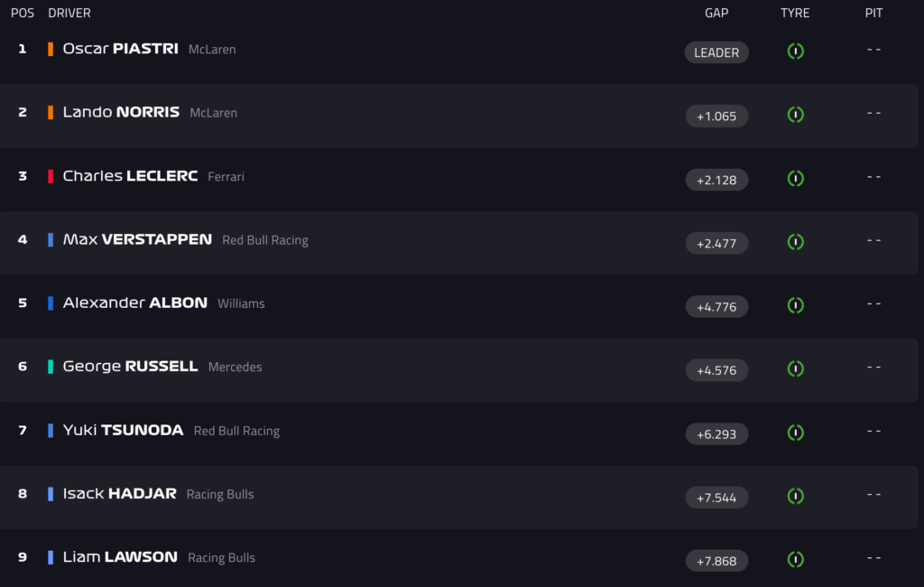Screen dimensions: 924x587
Task: Click Alexander Albon's tyre icon
Action: point(795,305)
